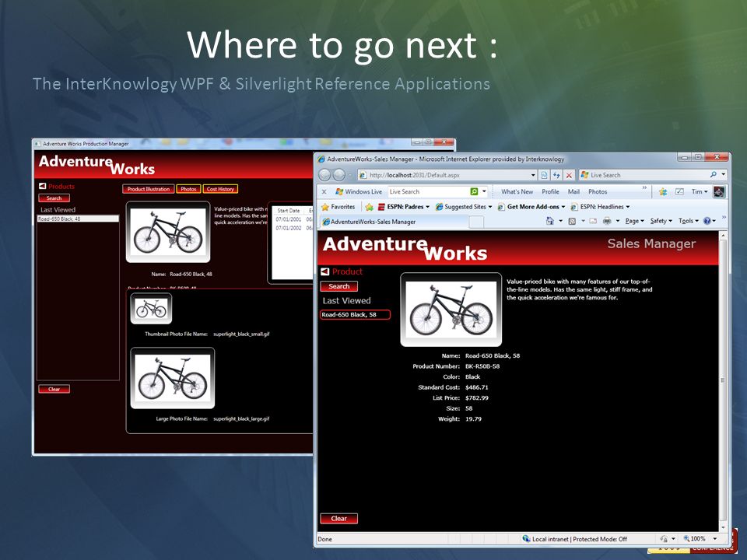Click the Home icon in IE command bar

pos(550,220)
